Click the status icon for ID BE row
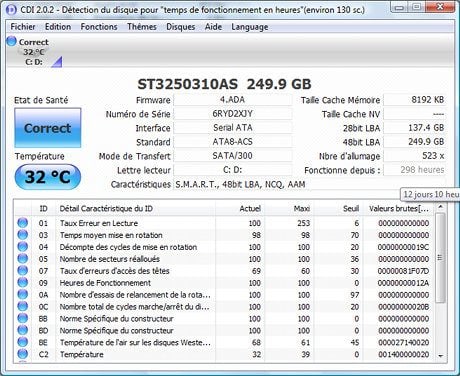 tap(23, 342)
